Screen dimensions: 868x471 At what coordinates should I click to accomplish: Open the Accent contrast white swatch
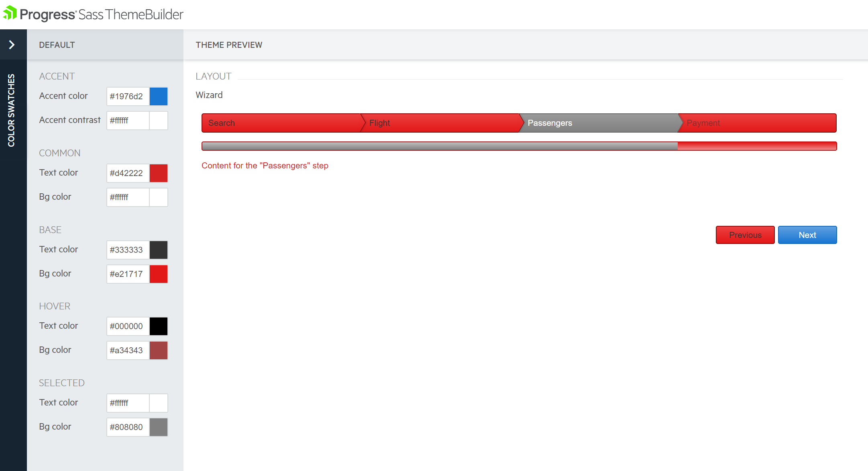tap(159, 121)
